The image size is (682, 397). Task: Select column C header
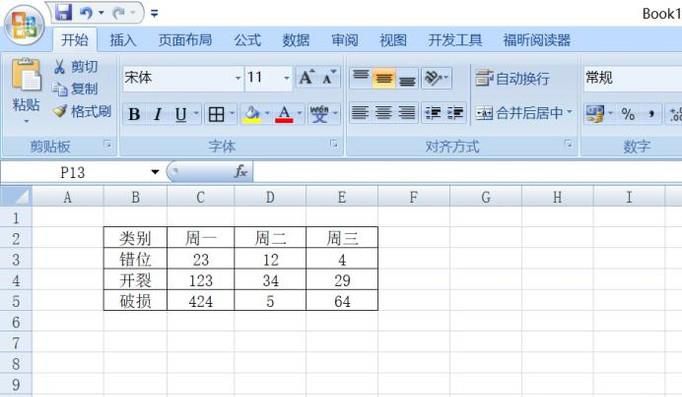click(x=201, y=197)
